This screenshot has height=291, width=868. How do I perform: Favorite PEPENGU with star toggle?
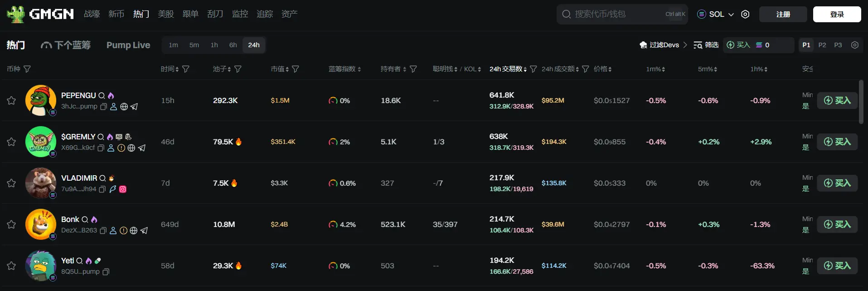coord(11,101)
